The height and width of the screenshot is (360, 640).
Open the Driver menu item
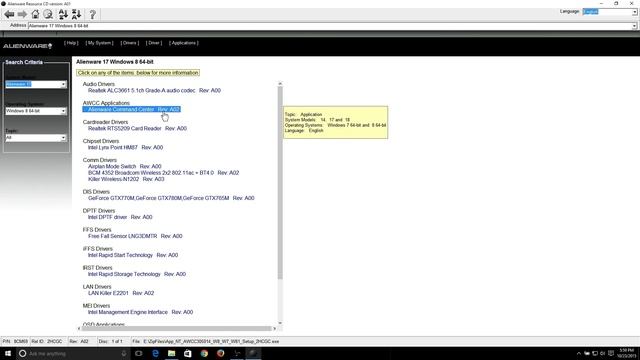point(154,43)
